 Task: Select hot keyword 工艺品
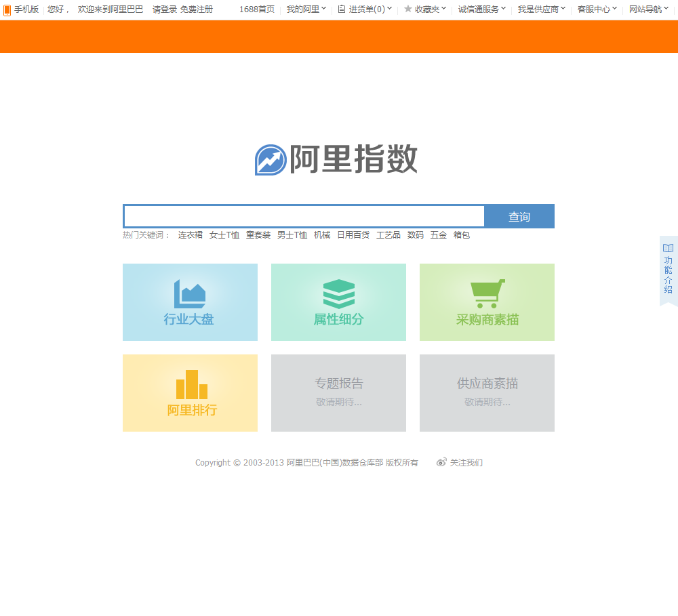pyautogui.click(x=388, y=234)
